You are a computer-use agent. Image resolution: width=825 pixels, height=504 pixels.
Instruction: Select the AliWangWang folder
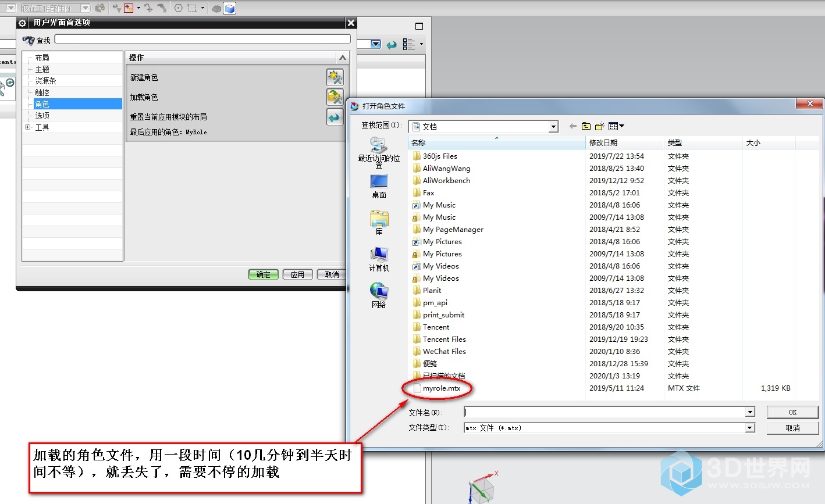(x=446, y=169)
